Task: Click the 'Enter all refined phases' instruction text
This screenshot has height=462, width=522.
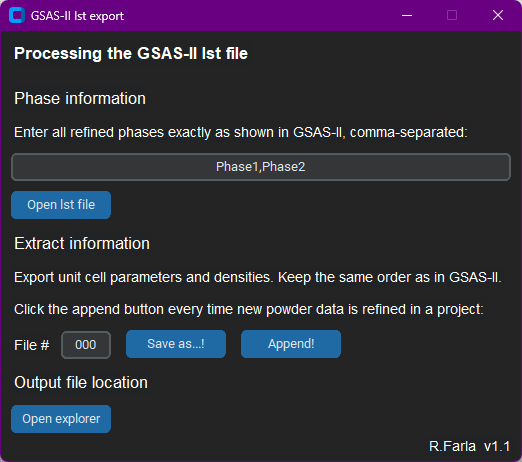Action: pyautogui.click(x=241, y=132)
